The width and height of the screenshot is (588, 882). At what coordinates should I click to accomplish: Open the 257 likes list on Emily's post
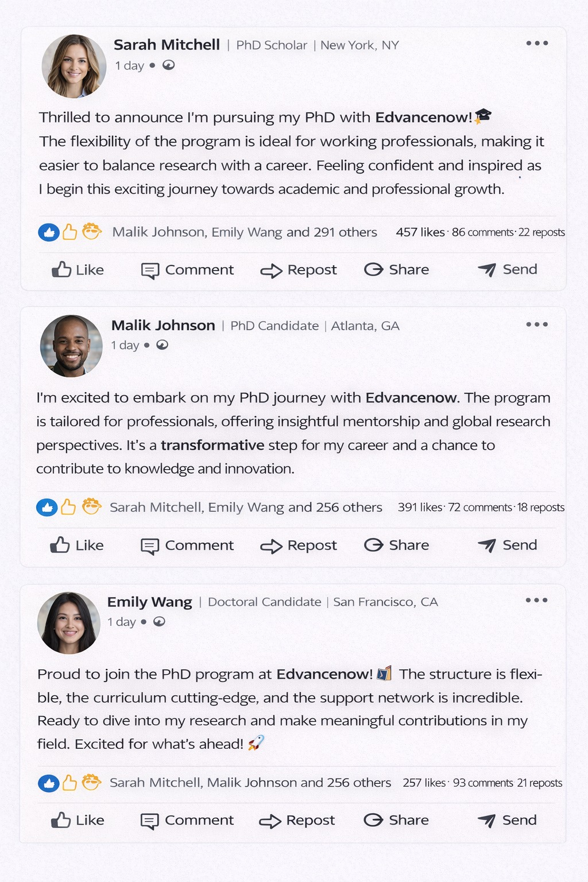click(424, 783)
